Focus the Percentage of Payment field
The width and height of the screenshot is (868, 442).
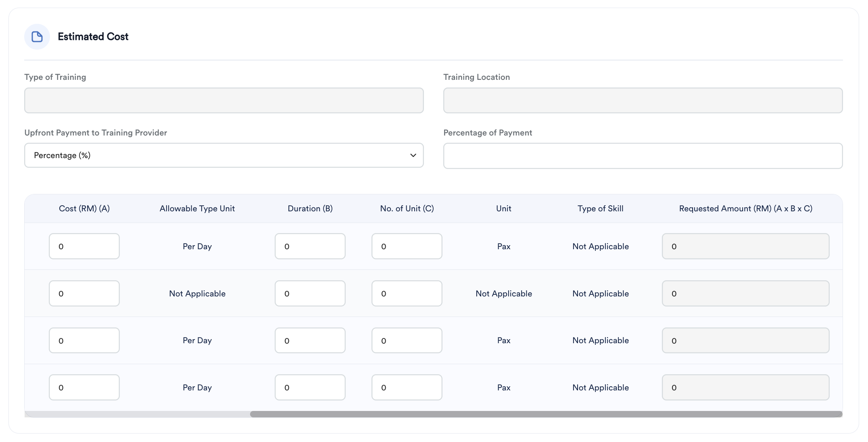click(x=643, y=156)
